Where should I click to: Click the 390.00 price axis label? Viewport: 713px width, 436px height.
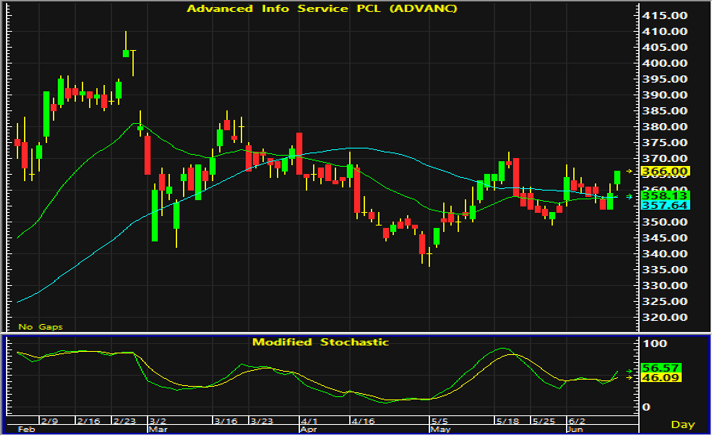[664, 95]
